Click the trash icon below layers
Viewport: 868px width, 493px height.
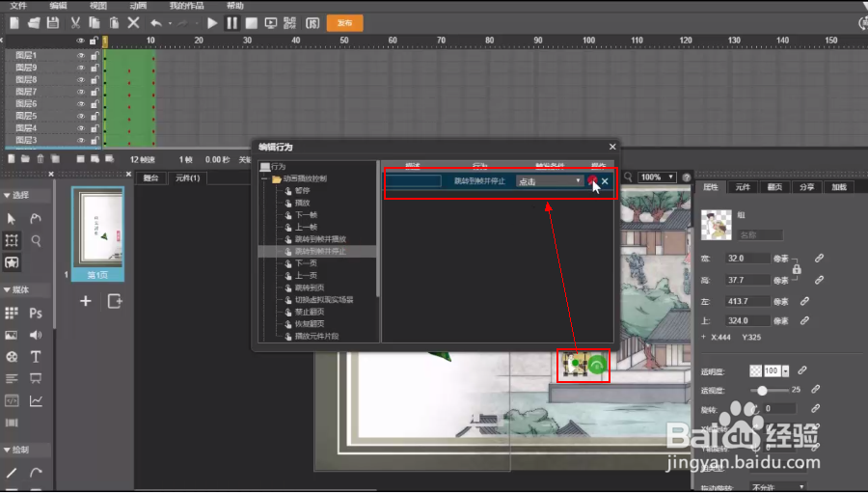41,159
